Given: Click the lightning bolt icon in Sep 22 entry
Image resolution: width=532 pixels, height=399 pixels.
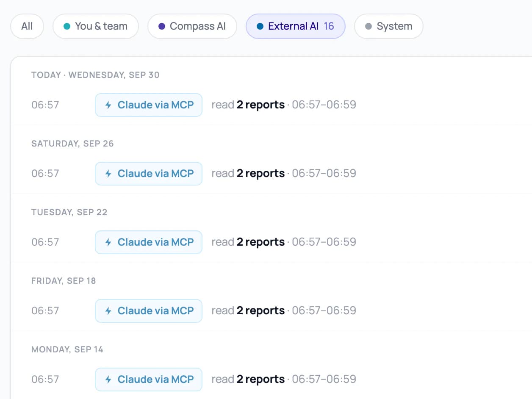Looking at the screenshot, I should coord(108,242).
